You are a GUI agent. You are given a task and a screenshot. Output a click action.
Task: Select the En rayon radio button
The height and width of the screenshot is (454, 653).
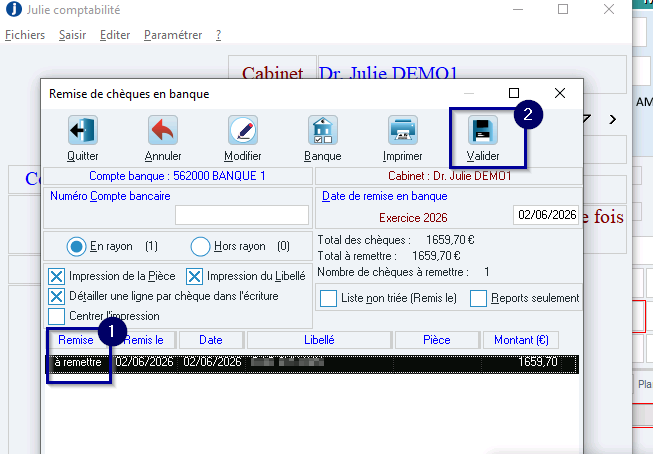coord(76,247)
